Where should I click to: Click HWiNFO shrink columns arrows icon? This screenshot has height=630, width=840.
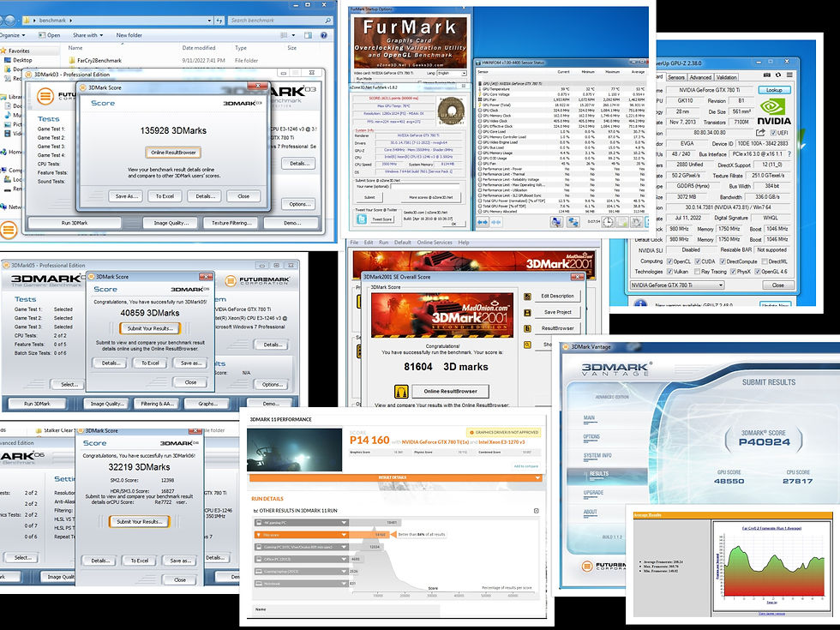tap(496, 222)
